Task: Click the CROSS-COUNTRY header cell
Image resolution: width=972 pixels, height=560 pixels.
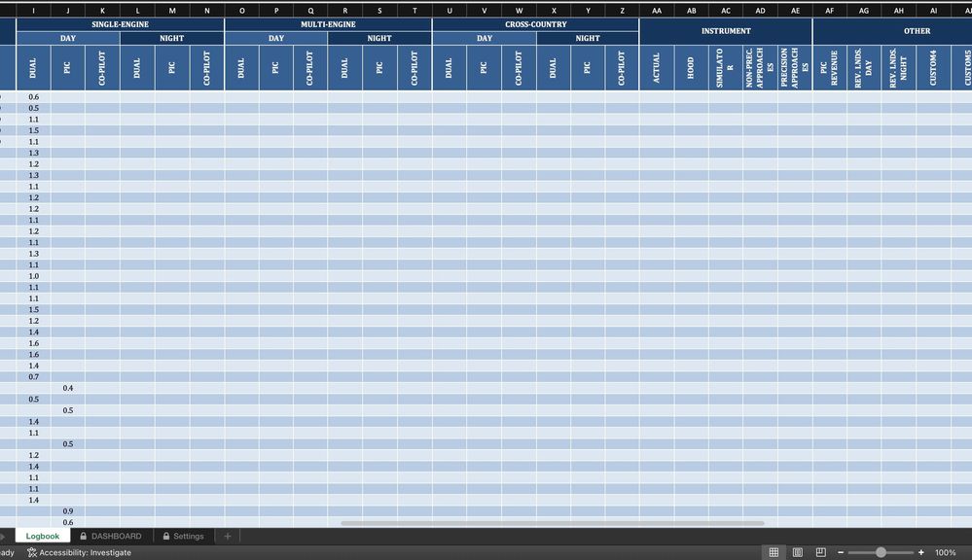Action: pyautogui.click(x=535, y=24)
